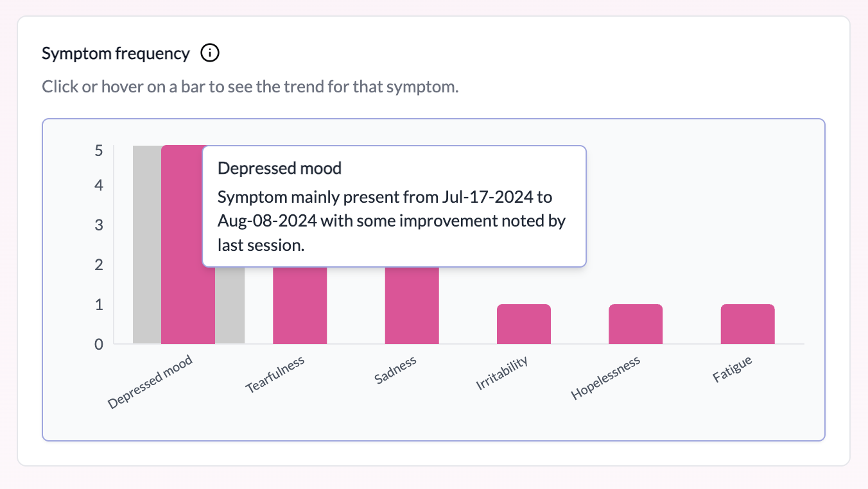The image size is (868, 489).
Task: Click the Depressed mood tooltip title
Action: click(x=279, y=168)
